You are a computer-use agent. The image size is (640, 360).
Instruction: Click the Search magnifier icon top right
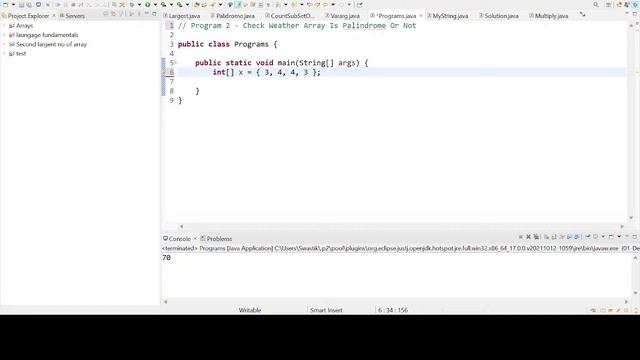pyautogui.click(x=596, y=4)
